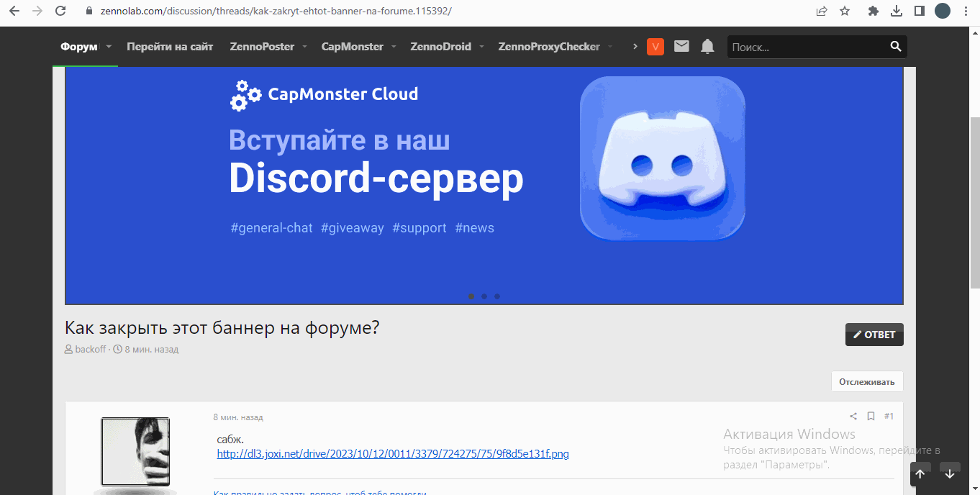The image size is (980, 495).
Task: Open Перейти на сайт link
Action: coord(170,47)
